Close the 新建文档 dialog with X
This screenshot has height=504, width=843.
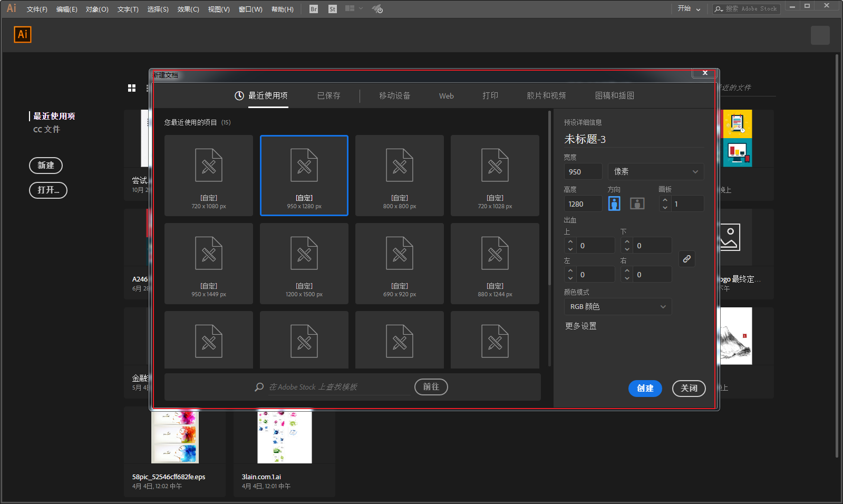pyautogui.click(x=705, y=73)
